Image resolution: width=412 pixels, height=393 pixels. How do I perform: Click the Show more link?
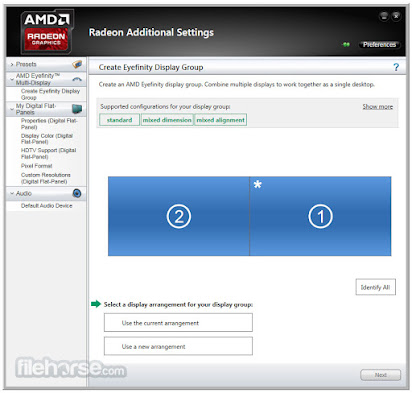(378, 107)
